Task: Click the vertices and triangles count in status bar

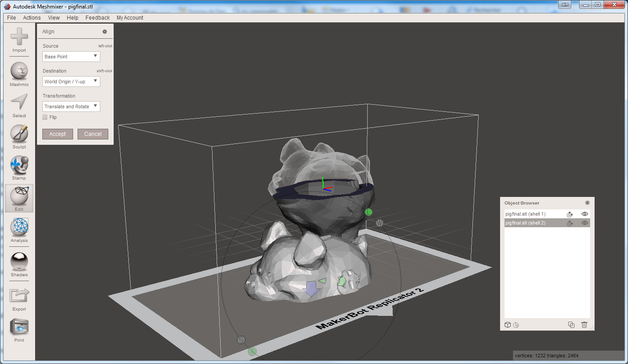Action: click(546, 356)
